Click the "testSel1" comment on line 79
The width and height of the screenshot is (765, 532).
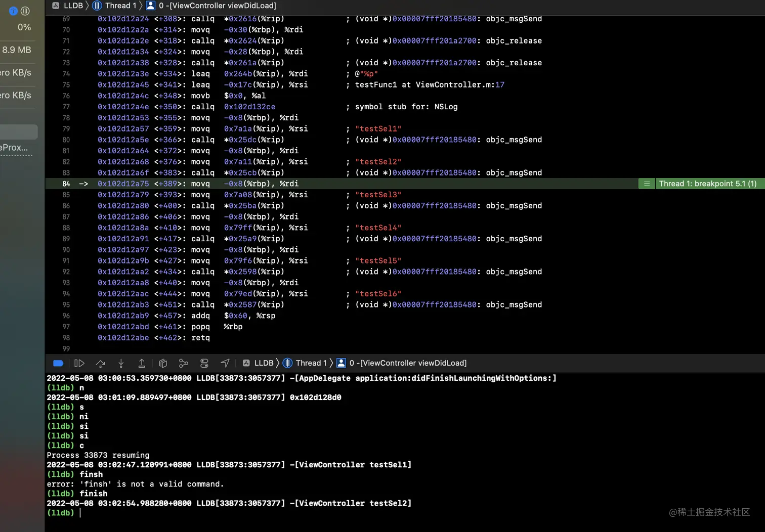378,128
